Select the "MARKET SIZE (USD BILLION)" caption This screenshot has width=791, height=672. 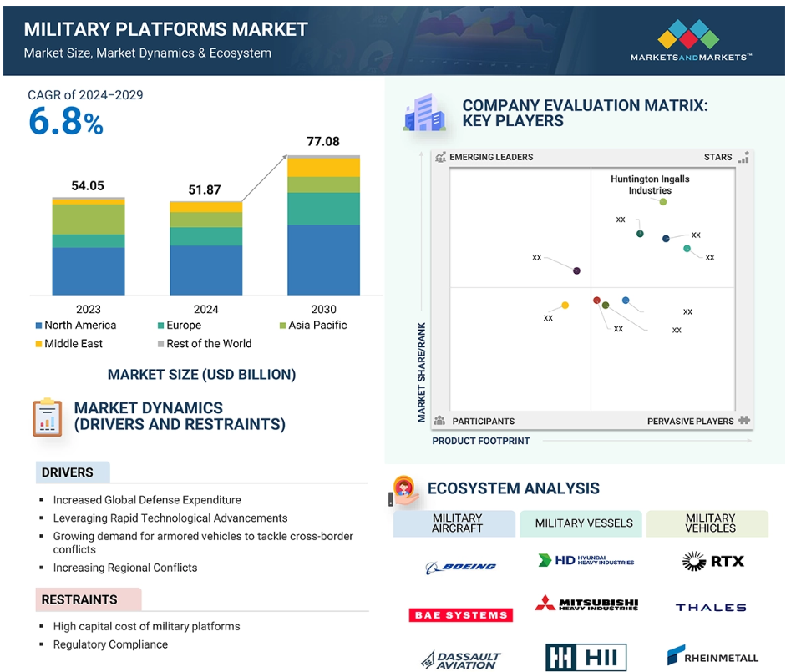[x=202, y=375]
